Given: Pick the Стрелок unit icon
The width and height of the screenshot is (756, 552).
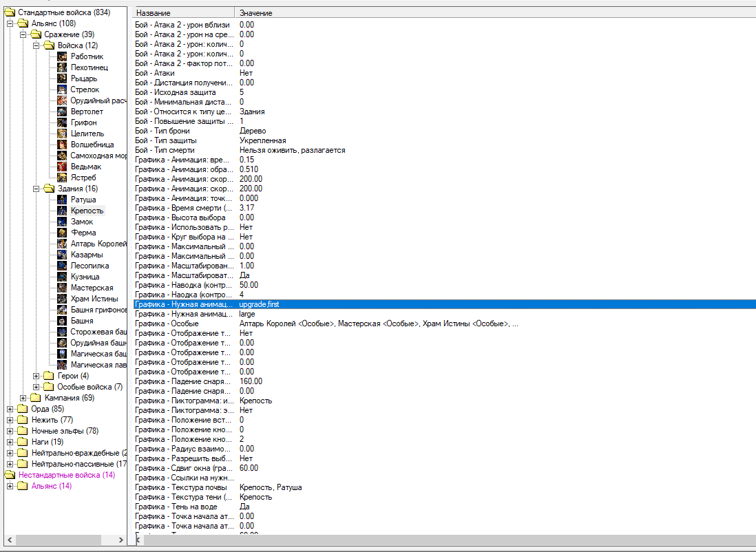Looking at the screenshot, I should point(62,89).
